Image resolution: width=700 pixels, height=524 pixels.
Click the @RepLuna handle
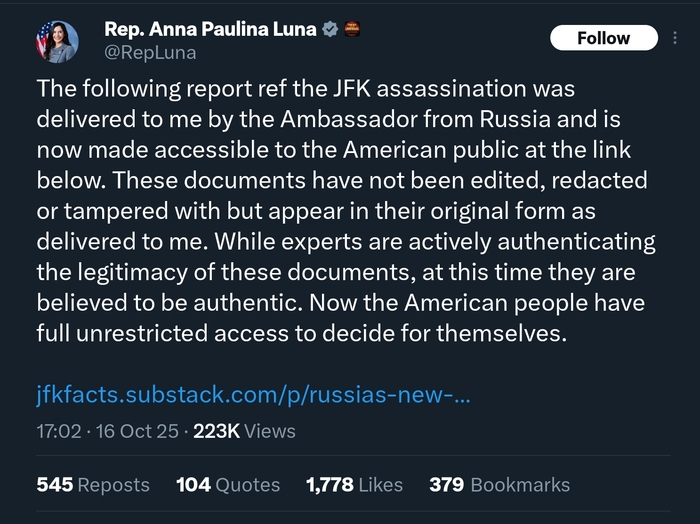coord(150,53)
